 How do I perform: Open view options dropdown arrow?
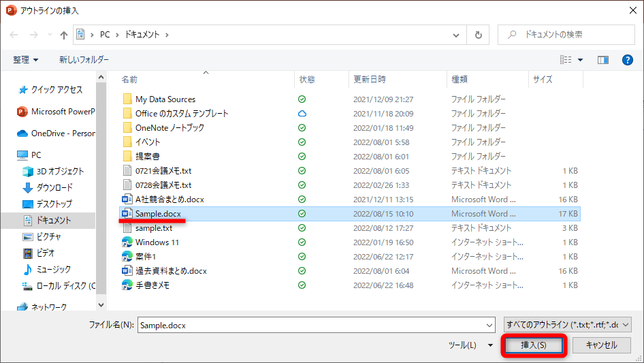click(x=580, y=60)
